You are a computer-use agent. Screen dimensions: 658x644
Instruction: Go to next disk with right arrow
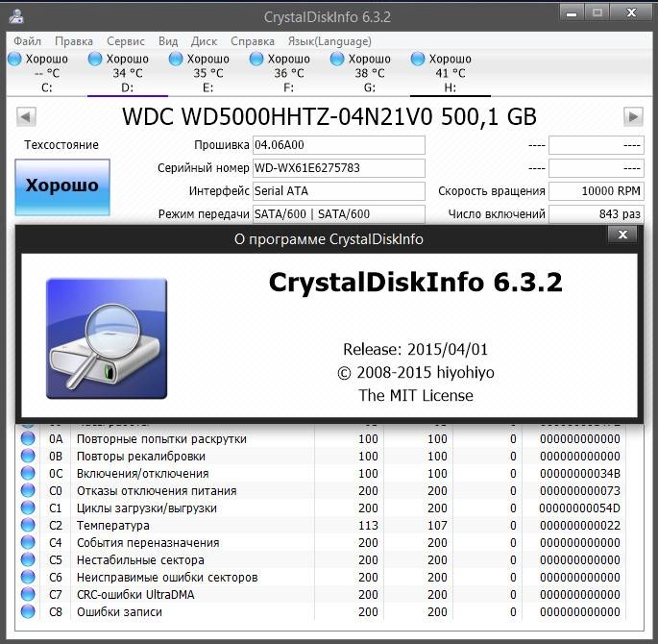pos(633,116)
